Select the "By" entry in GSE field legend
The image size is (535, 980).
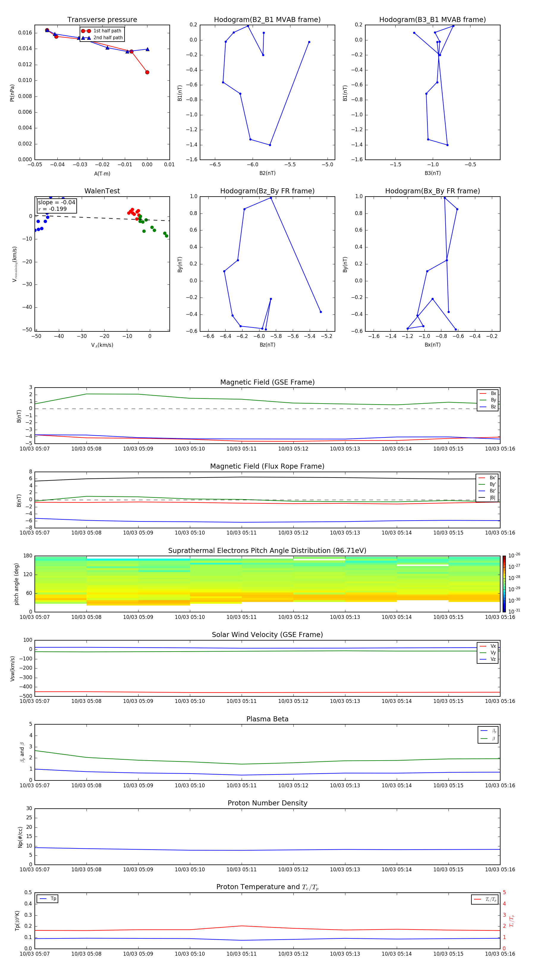coord(488,400)
